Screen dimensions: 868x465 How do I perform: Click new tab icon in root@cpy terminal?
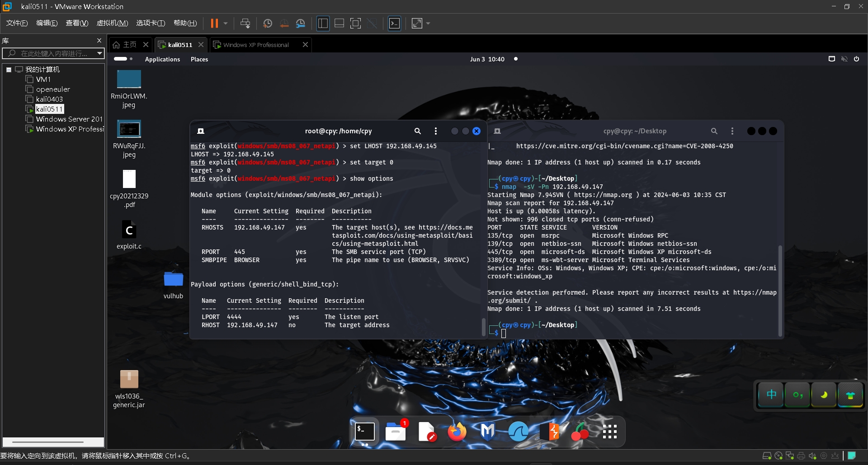(201, 131)
